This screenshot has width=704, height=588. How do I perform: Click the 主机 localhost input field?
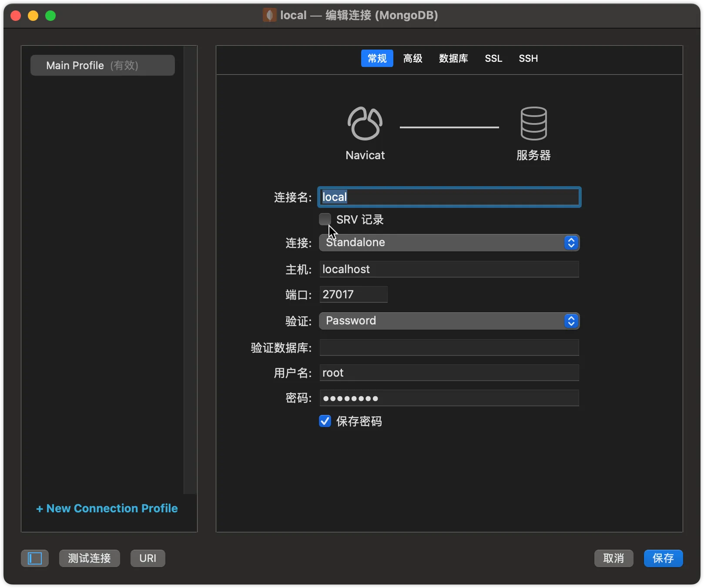point(449,269)
